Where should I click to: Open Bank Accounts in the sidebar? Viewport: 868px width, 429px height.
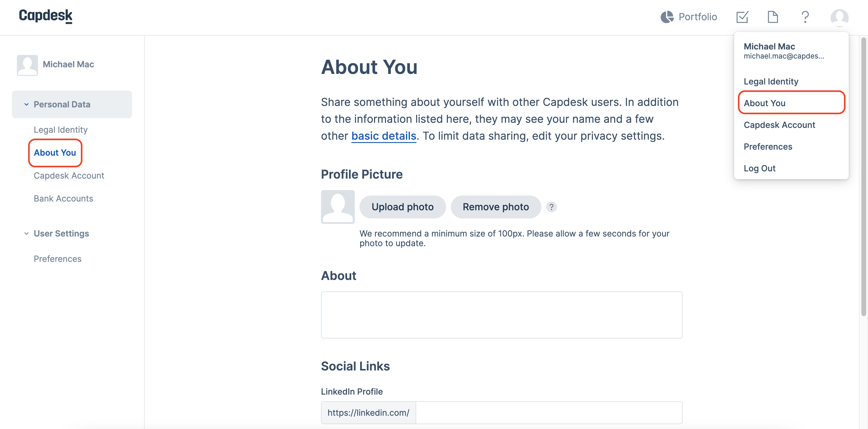(63, 198)
